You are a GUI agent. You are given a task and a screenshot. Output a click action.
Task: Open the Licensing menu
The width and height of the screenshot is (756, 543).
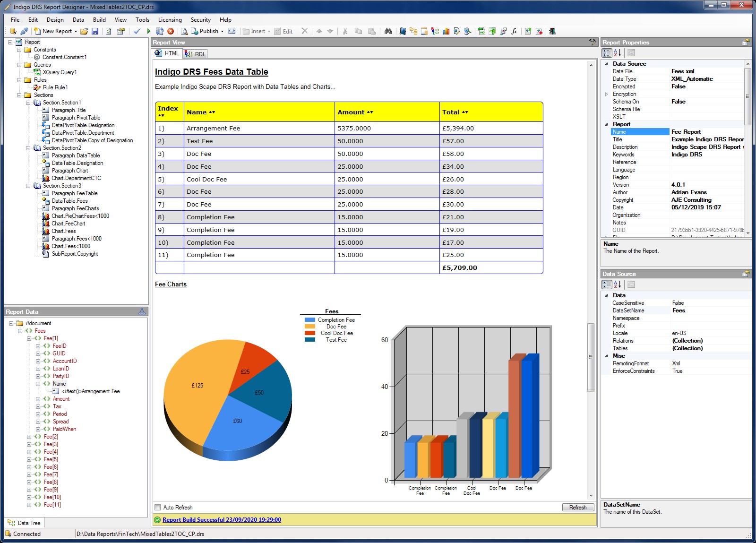pos(170,20)
